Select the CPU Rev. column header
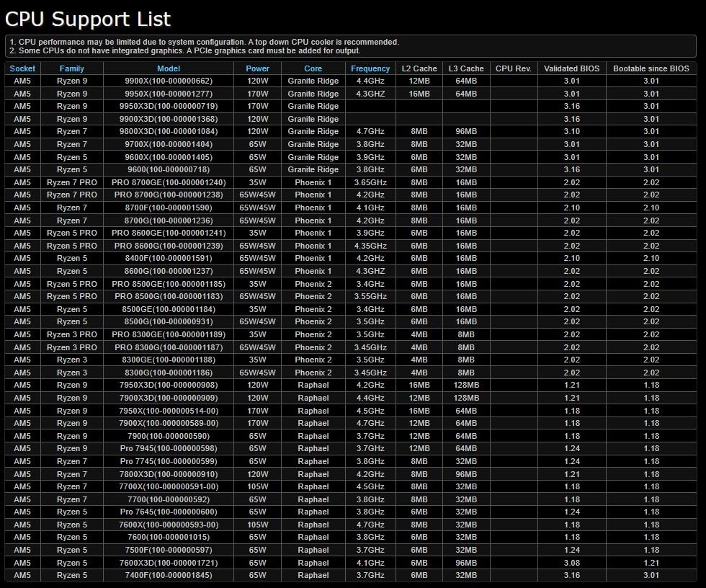Viewport: 706px width, 588px height. coord(514,68)
